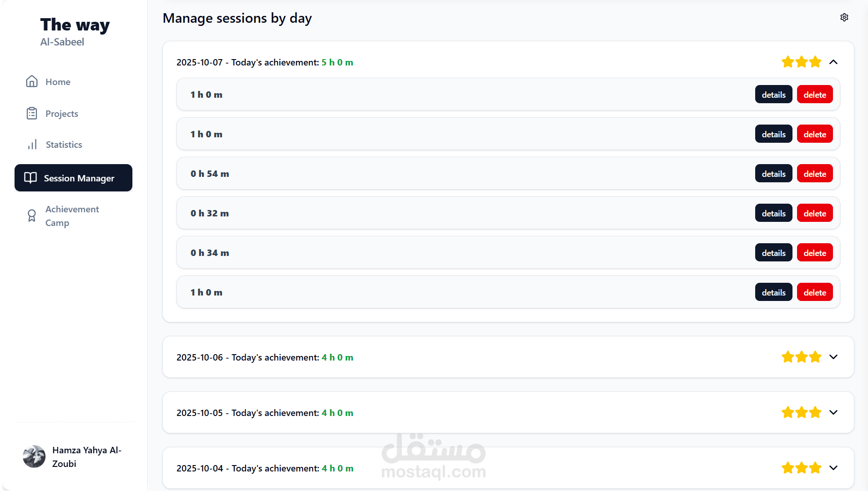Click the Home house icon
Viewport: 868px width, 491px height.
pyautogui.click(x=32, y=81)
